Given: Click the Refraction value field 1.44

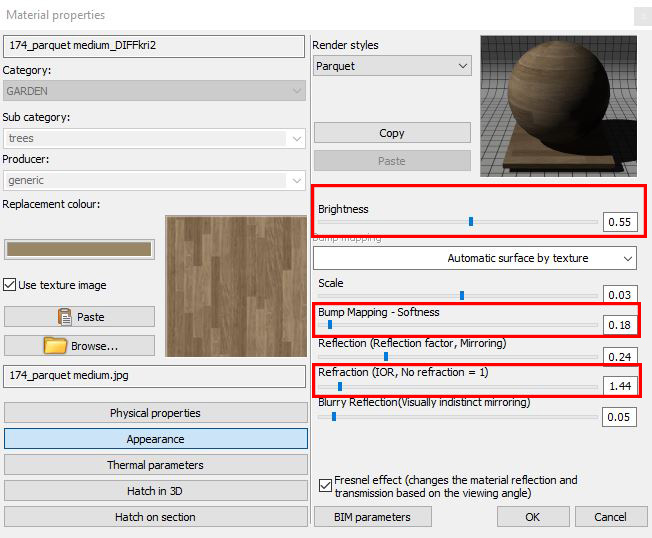Looking at the screenshot, I should point(620,386).
